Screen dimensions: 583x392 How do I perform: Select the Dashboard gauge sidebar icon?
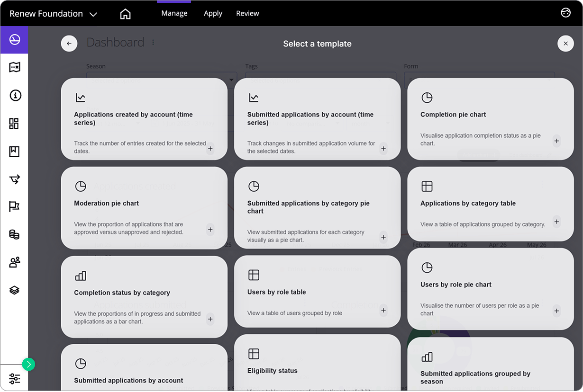pyautogui.click(x=14, y=40)
